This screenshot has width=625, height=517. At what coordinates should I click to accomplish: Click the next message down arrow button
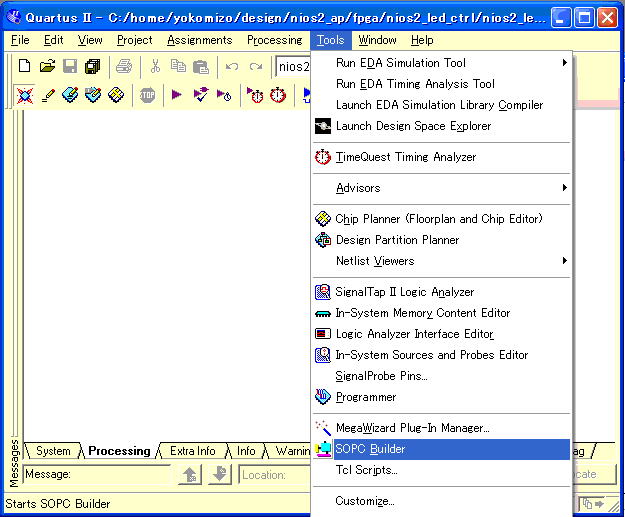point(220,474)
